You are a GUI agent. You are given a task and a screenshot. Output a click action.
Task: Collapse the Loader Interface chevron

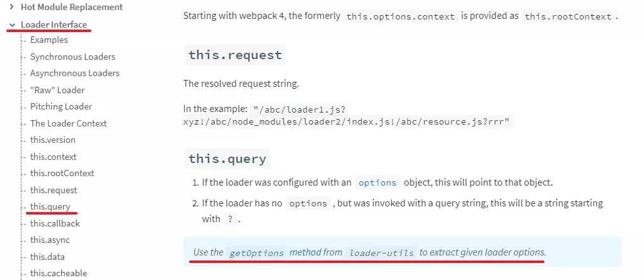click(12, 25)
